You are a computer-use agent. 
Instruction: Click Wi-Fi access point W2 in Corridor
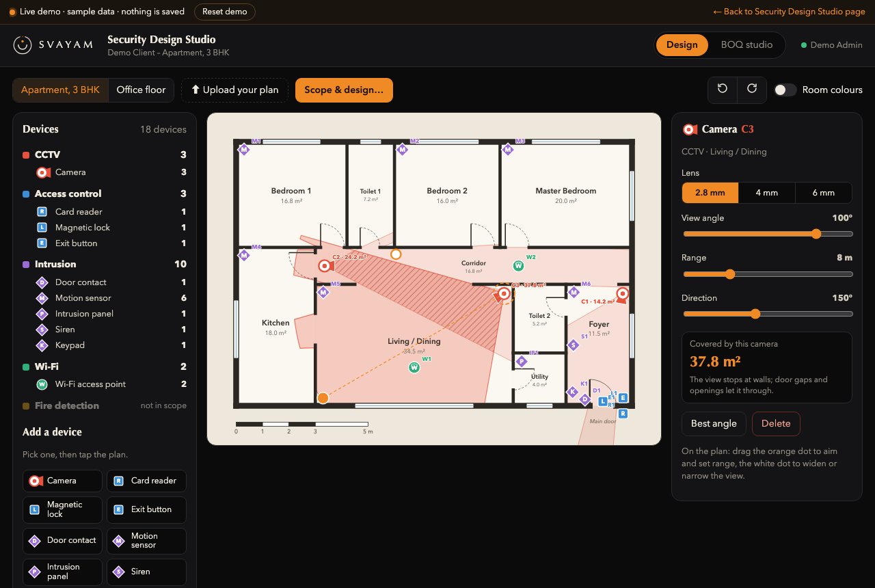coord(518,265)
